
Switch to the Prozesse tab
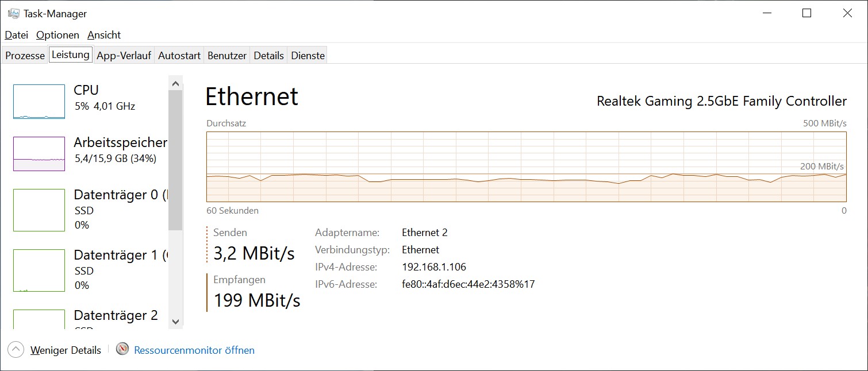pyautogui.click(x=25, y=56)
